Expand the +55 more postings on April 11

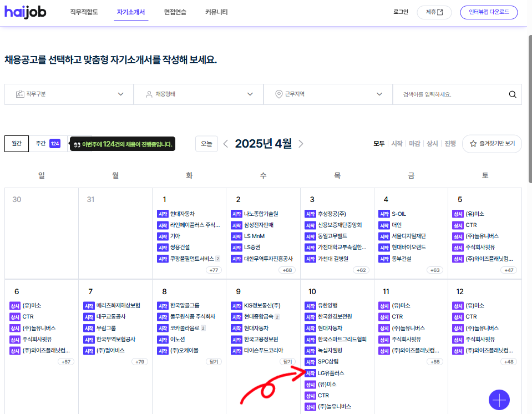pyautogui.click(x=435, y=362)
